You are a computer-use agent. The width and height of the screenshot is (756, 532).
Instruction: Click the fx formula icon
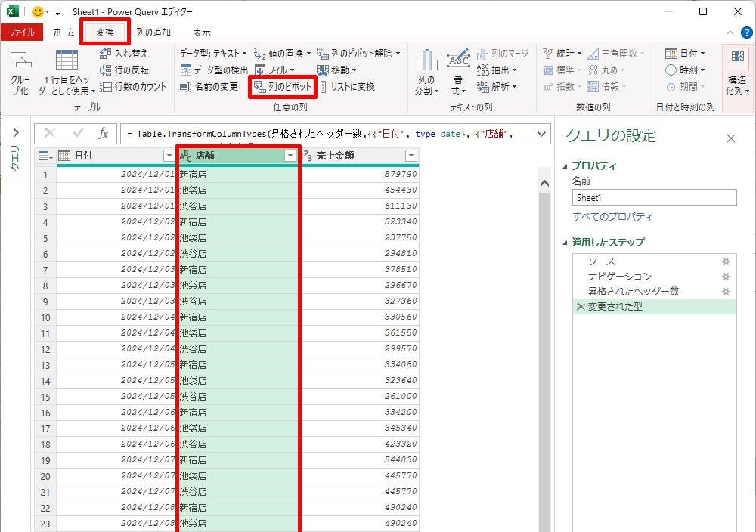click(x=104, y=134)
